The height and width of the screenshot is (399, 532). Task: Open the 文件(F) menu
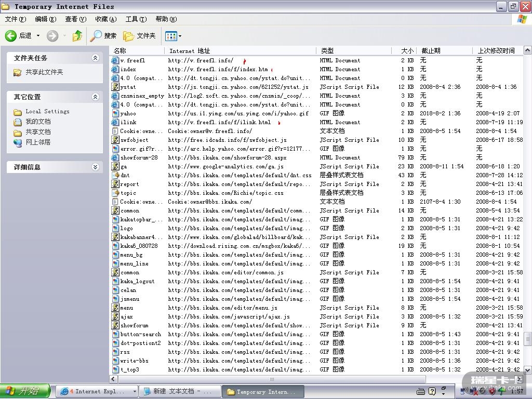click(15, 19)
